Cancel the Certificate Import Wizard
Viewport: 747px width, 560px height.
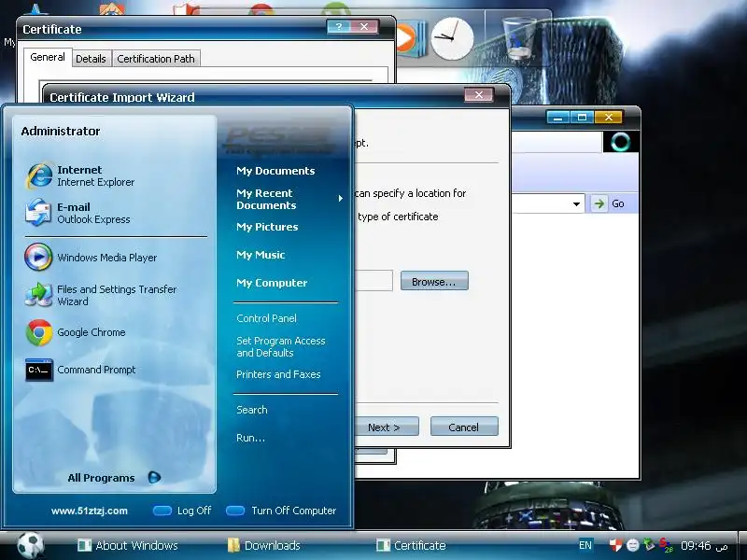[x=464, y=427]
